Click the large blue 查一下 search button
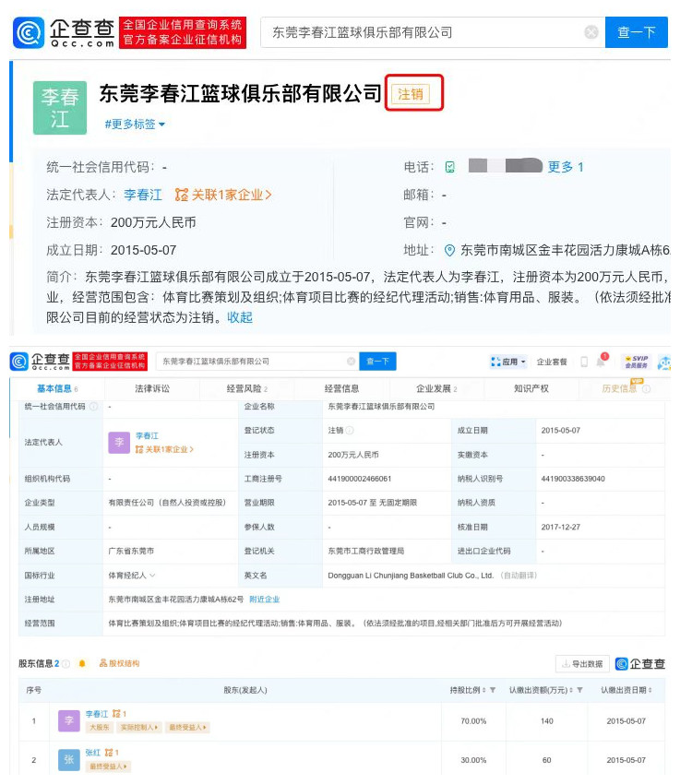The image size is (680, 784). pyautogui.click(x=636, y=32)
